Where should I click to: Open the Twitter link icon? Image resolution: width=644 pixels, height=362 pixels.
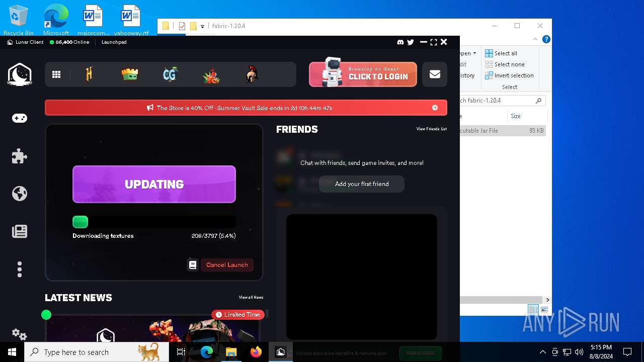coord(411,42)
